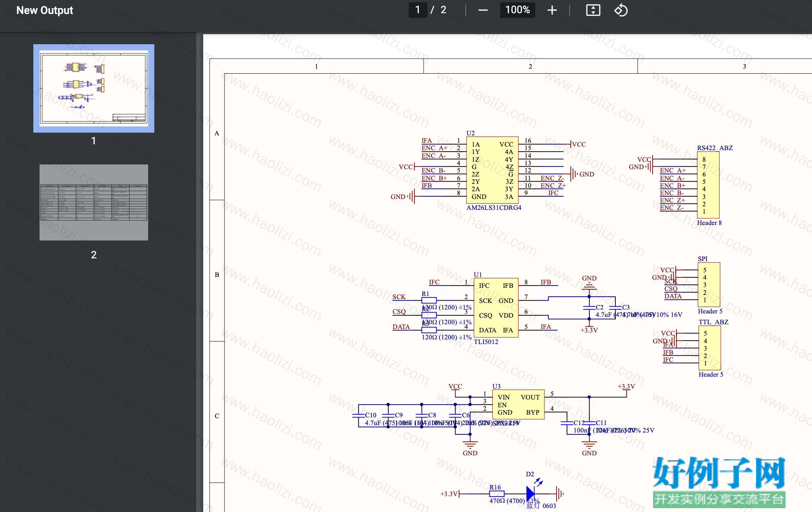Click the R16 resistor designator

pyautogui.click(x=495, y=487)
